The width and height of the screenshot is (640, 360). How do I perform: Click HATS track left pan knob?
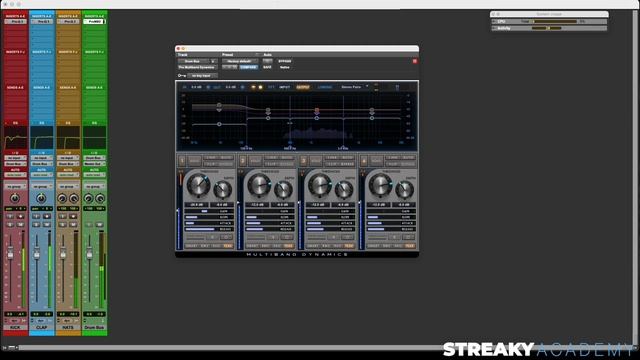click(x=62, y=198)
